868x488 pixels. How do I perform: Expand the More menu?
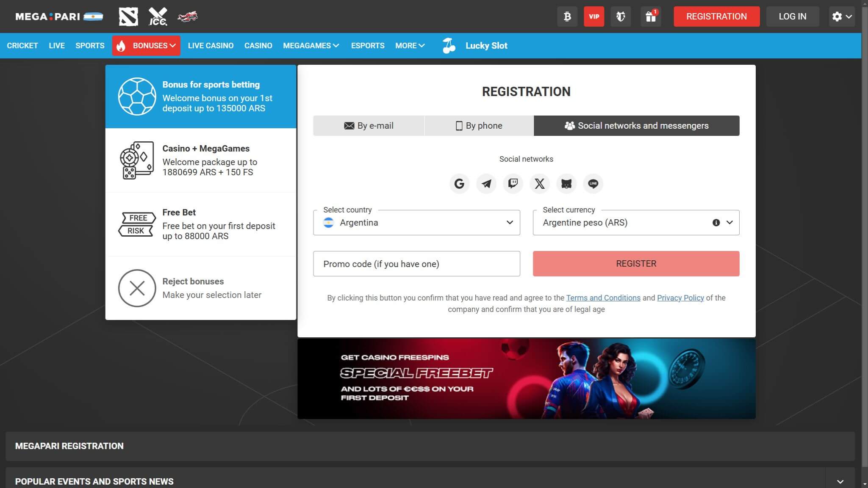point(410,46)
